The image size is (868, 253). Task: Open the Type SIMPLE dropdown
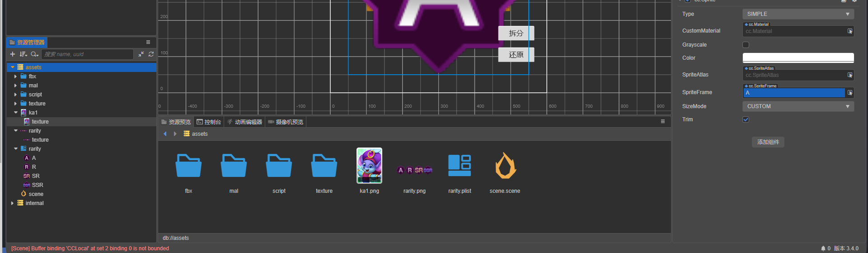click(x=798, y=14)
